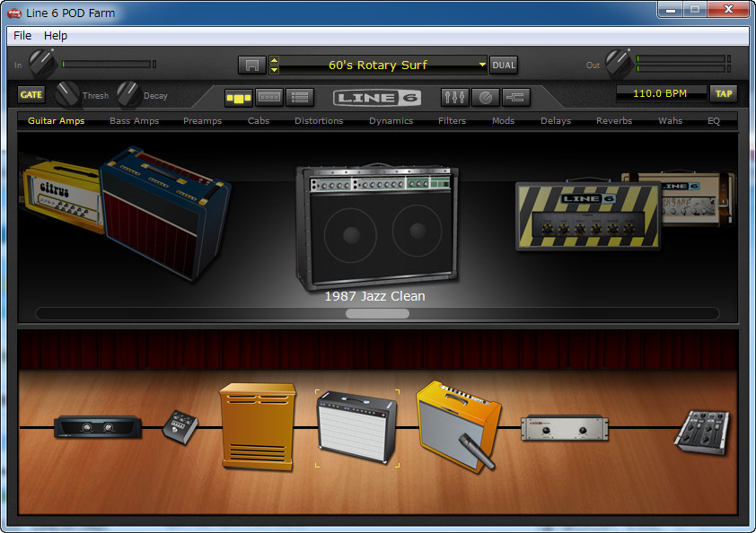Select the Bass Amps tab

coord(134,121)
